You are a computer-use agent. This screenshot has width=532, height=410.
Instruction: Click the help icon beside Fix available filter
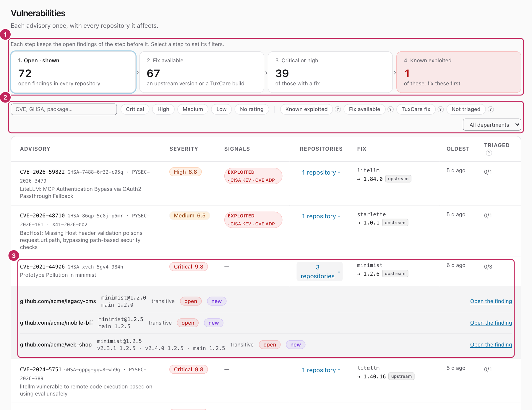click(x=390, y=109)
